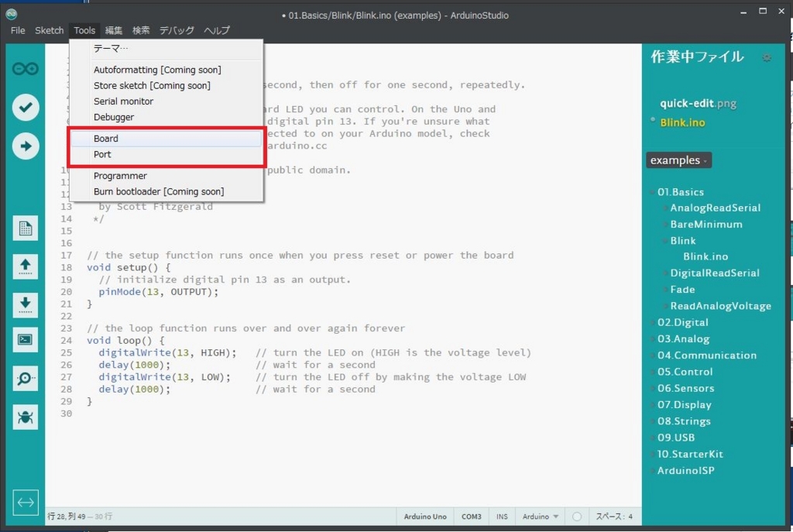Expand the 09.USB folder

pyautogui.click(x=675, y=438)
